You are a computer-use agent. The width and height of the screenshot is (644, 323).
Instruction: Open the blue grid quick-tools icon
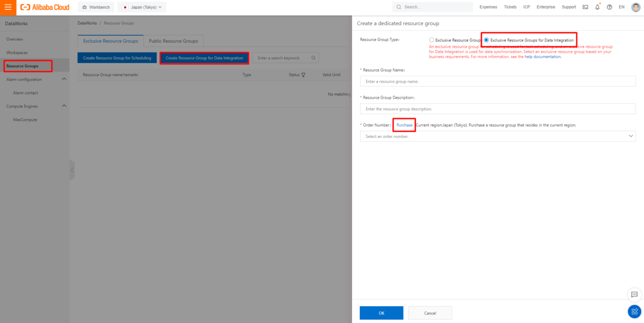click(635, 311)
